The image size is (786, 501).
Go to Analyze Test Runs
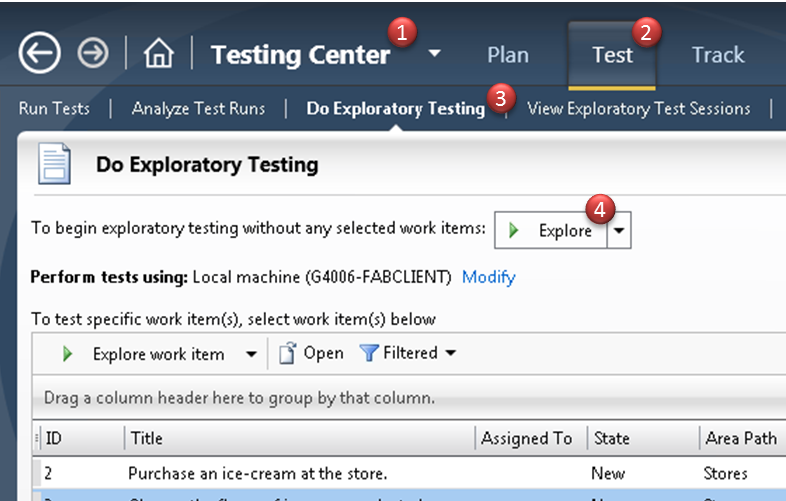(x=198, y=109)
